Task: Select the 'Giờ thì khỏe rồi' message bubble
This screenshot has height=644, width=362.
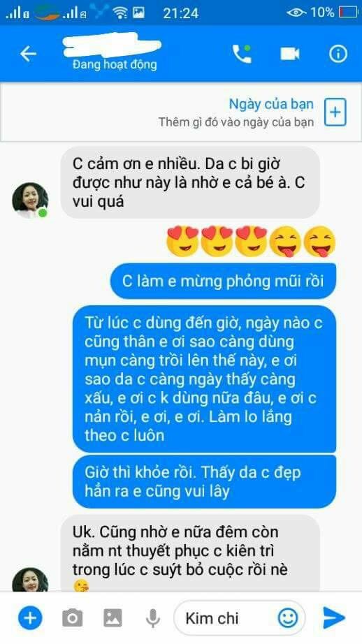Action: (x=204, y=482)
